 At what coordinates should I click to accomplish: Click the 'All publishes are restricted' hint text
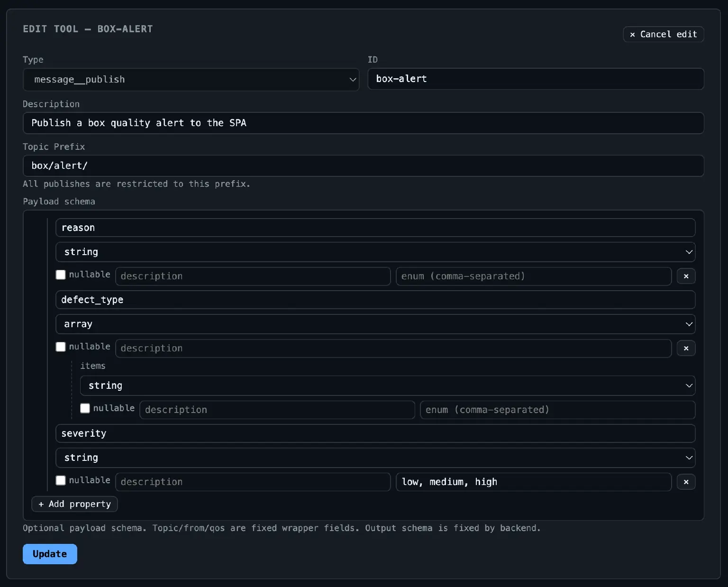coord(136,184)
